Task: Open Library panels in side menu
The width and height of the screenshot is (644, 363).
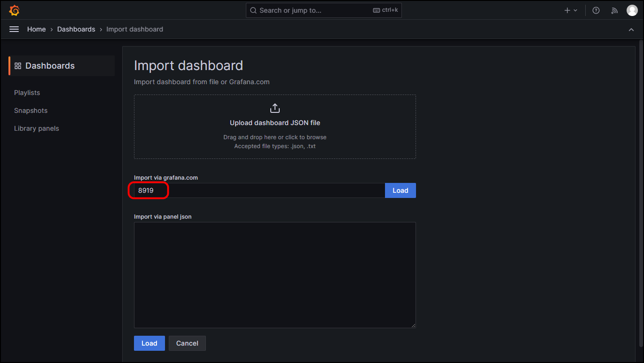Action: [37, 128]
